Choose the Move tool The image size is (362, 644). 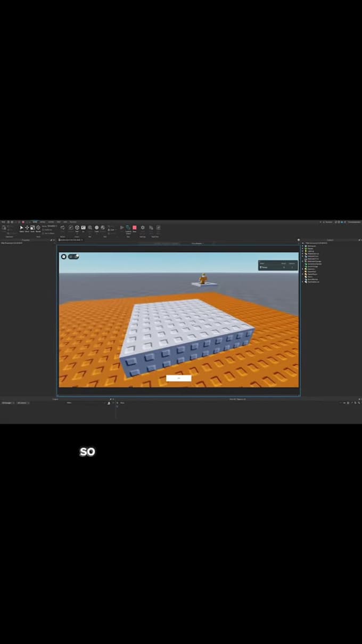(x=27, y=228)
